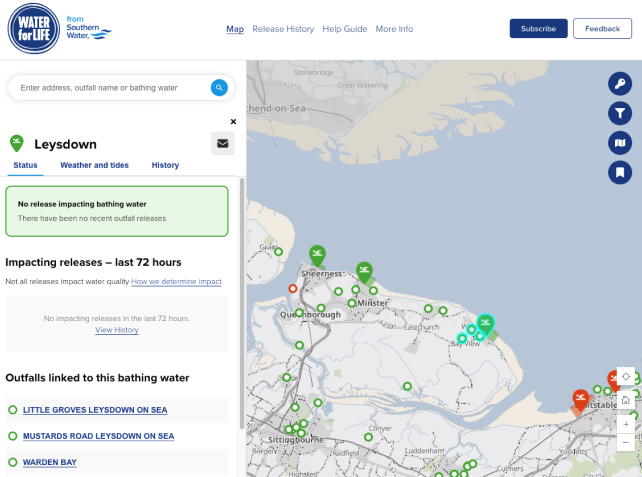This screenshot has width=642, height=477.
Task: Open Release History in top navigation
Action: (283, 29)
